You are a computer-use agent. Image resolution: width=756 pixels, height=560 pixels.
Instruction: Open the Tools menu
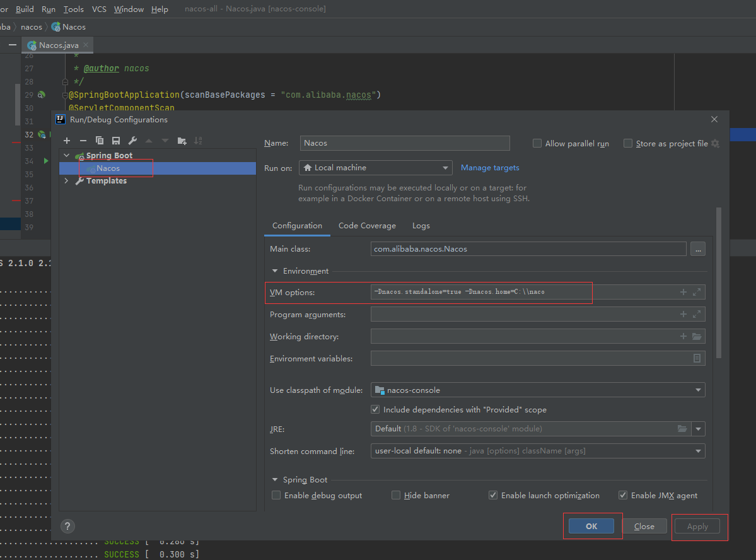point(73,9)
